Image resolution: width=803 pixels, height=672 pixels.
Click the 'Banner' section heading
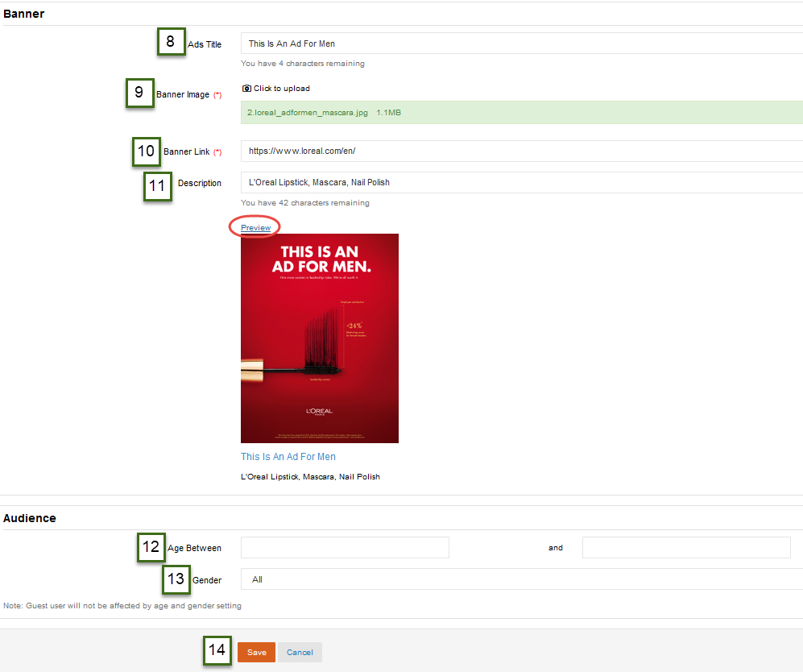(x=23, y=14)
